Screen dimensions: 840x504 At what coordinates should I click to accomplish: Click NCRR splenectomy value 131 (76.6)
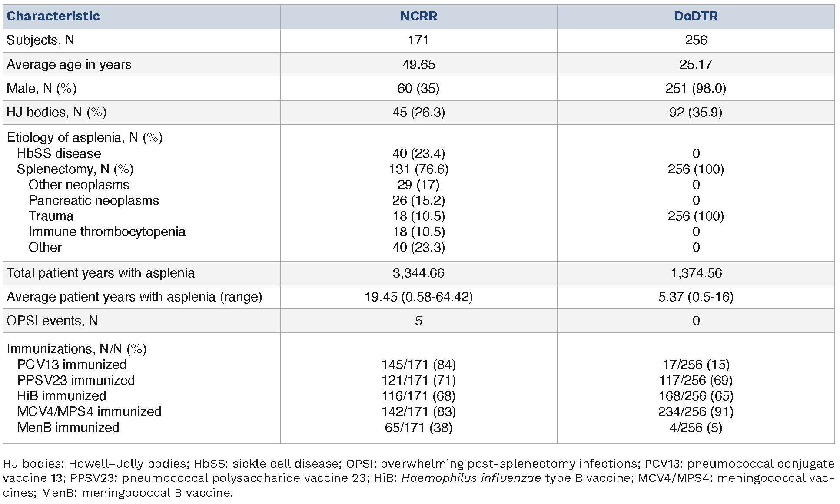418,169
